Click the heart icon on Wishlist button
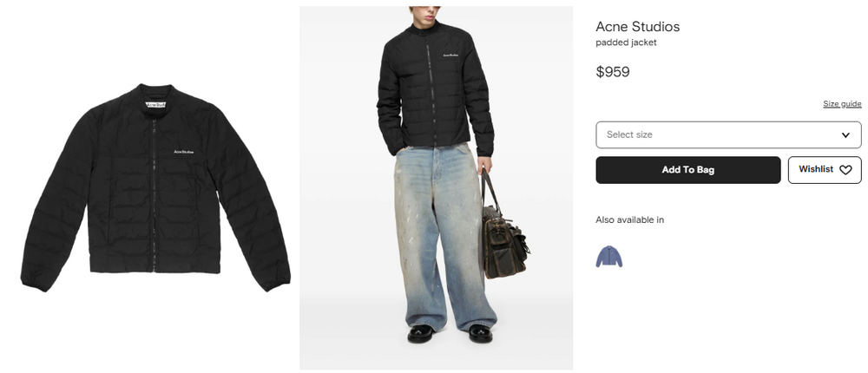 [x=845, y=170]
